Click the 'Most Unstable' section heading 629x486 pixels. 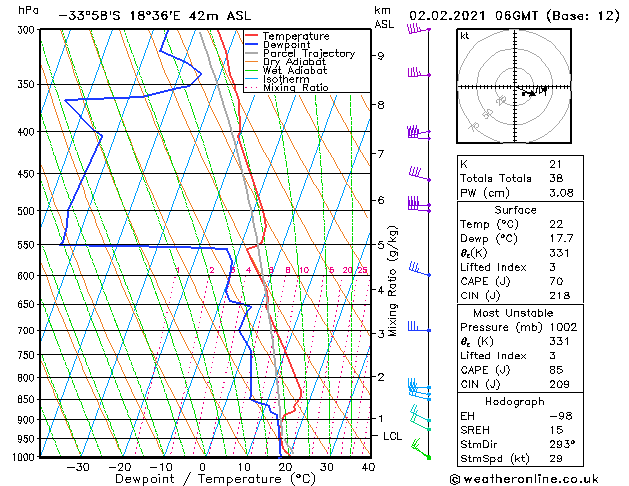513,313
